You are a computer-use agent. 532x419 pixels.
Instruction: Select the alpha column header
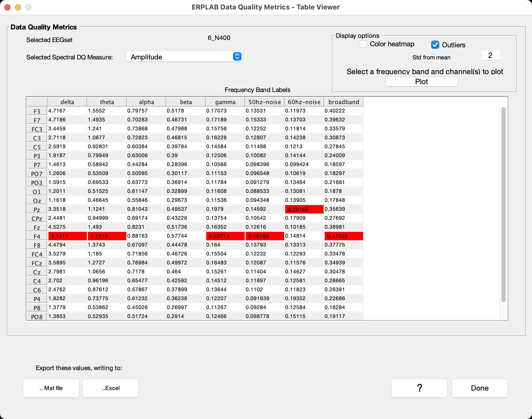pyautogui.click(x=146, y=102)
